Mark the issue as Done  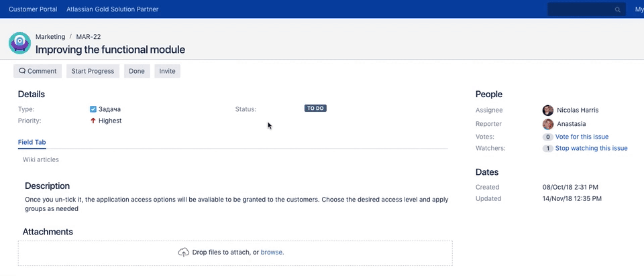click(x=136, y=71)
